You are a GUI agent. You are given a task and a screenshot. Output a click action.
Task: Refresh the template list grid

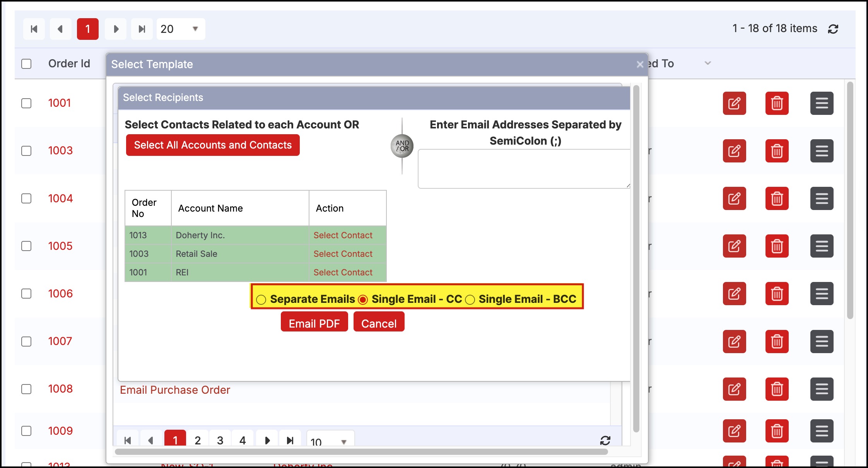tap(605, 440)
